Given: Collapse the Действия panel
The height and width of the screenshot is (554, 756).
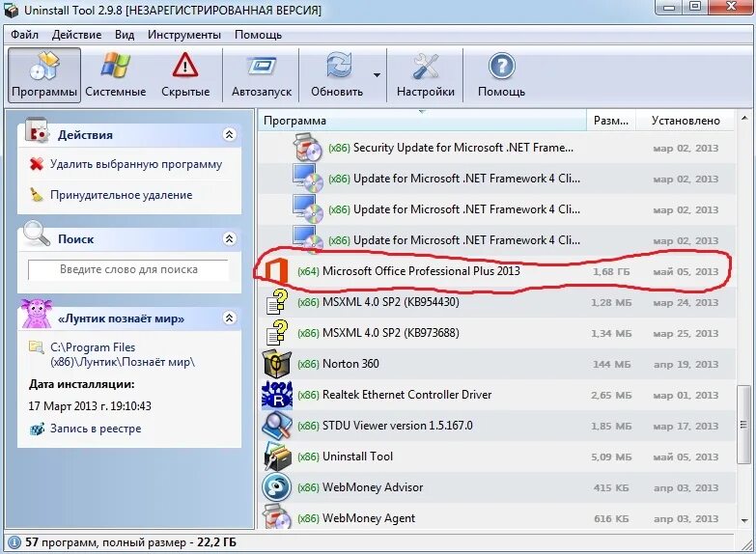Looking at the screenshot, I should [230, 134].
